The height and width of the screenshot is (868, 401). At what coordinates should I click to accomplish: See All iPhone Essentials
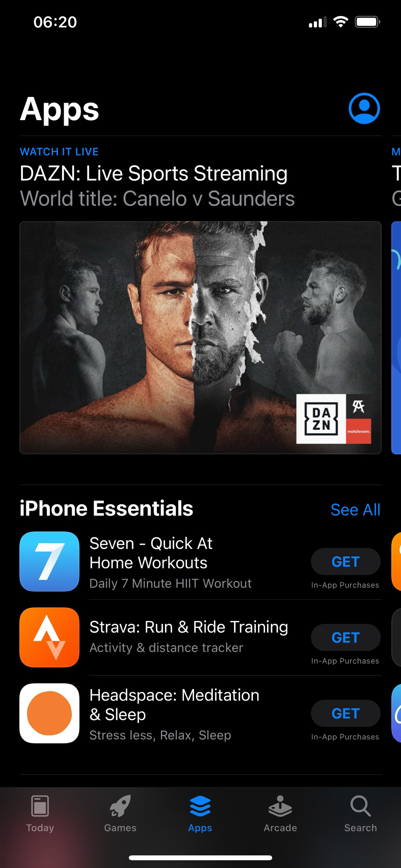click(355, 510)
